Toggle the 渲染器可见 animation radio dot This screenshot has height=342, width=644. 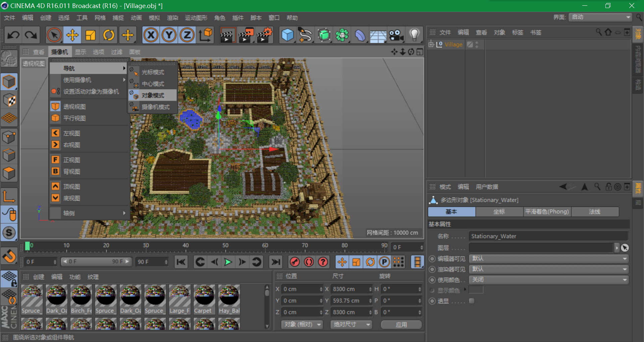click(432, 270)
